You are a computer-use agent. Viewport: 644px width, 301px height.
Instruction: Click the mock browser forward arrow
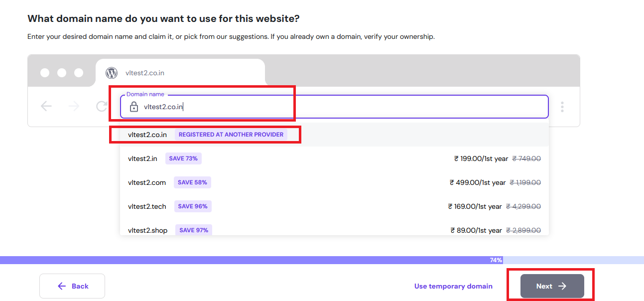(x=74, y=106)
